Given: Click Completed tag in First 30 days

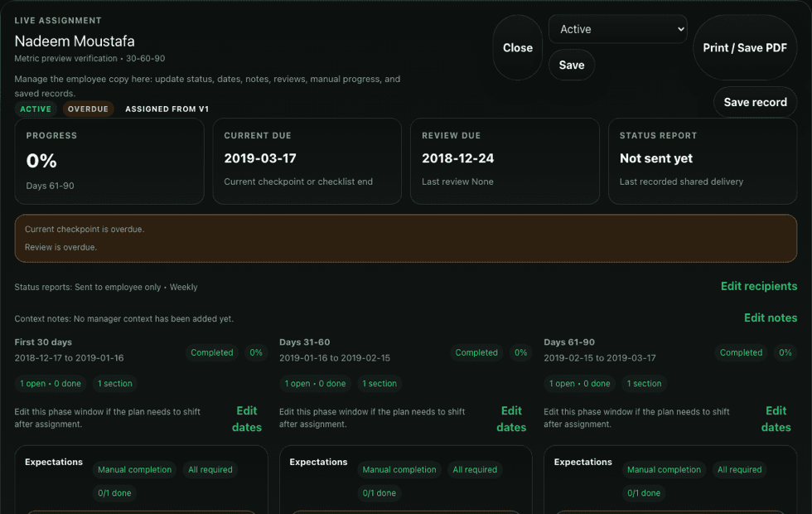Looking at the screenshot, I should pyautogui.click(x=212, y=352).
